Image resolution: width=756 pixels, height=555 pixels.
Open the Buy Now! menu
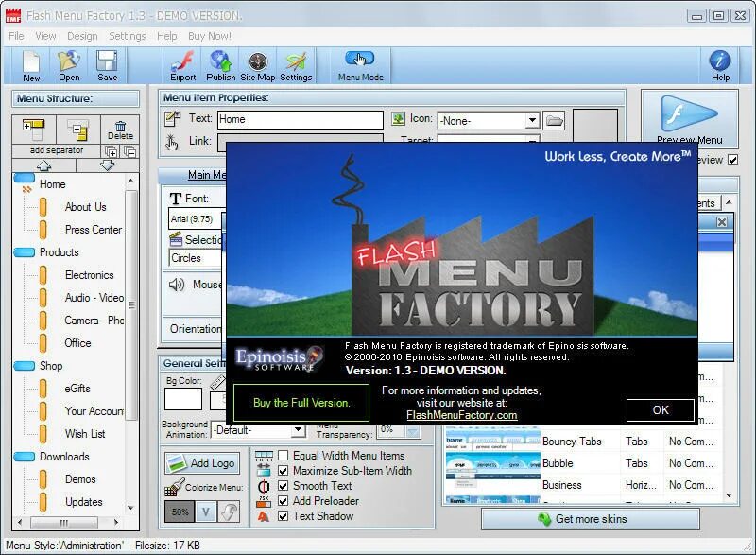[209, 36]
